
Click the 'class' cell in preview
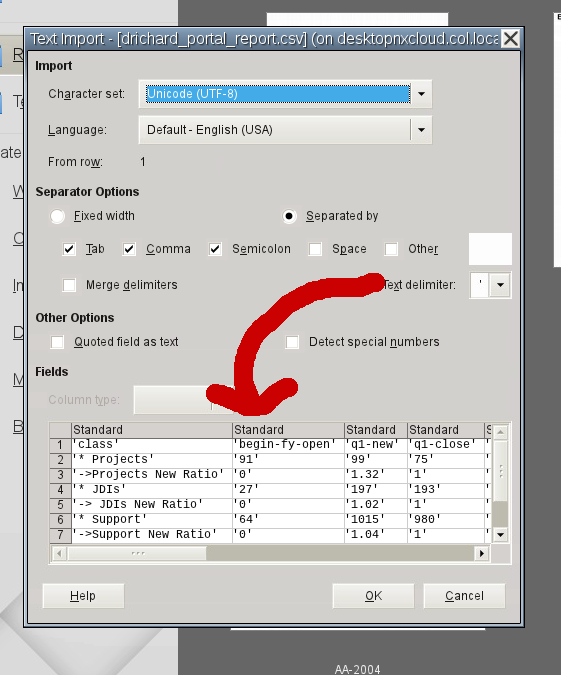click(152, 444)
